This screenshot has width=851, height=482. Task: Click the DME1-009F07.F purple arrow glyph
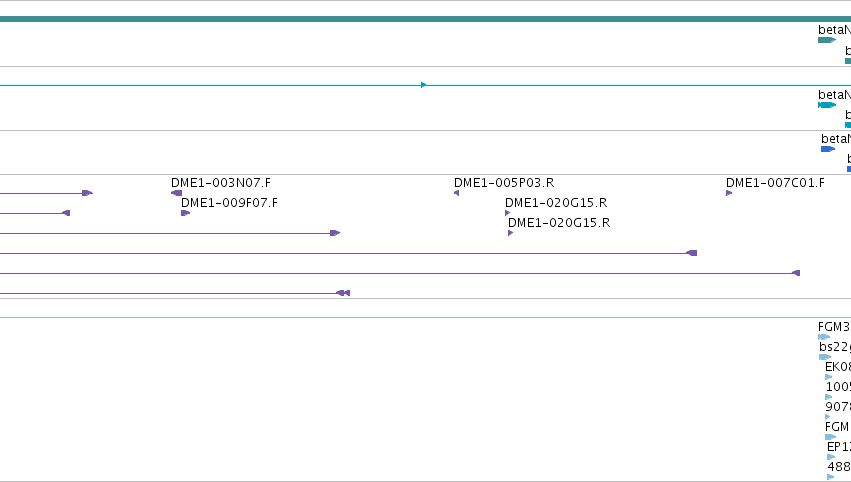point(186,213)
